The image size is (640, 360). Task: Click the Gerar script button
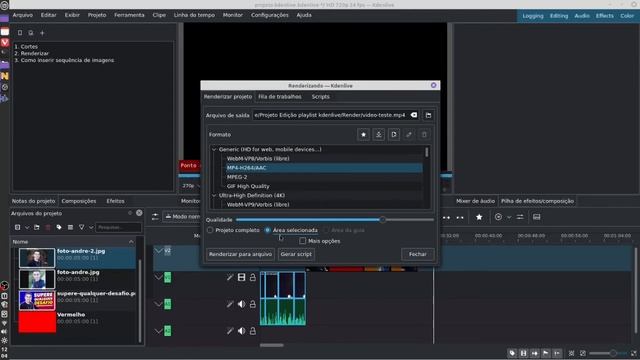click(x=296, y=254)
